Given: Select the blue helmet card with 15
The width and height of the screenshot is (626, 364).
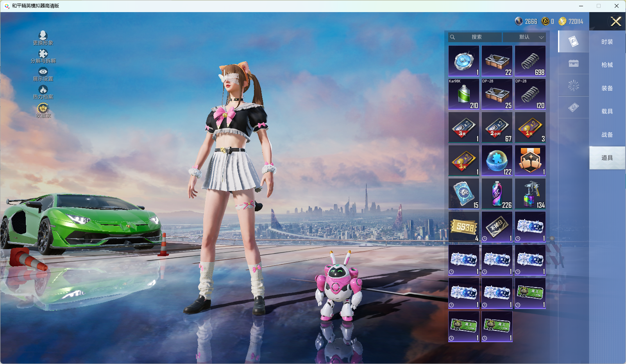Looking at the screenshot, I should [x=464, y=194].
